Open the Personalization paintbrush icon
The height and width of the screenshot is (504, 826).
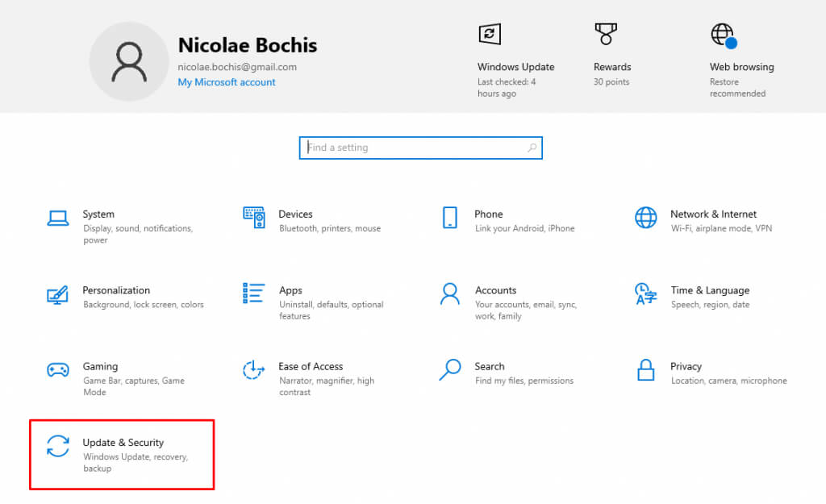point(58,294)
